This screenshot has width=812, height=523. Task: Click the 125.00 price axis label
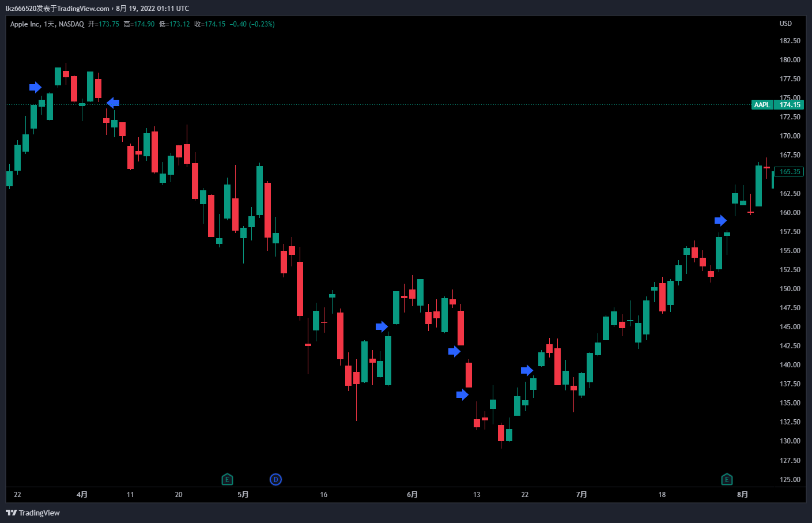click(x=790, y=480)
